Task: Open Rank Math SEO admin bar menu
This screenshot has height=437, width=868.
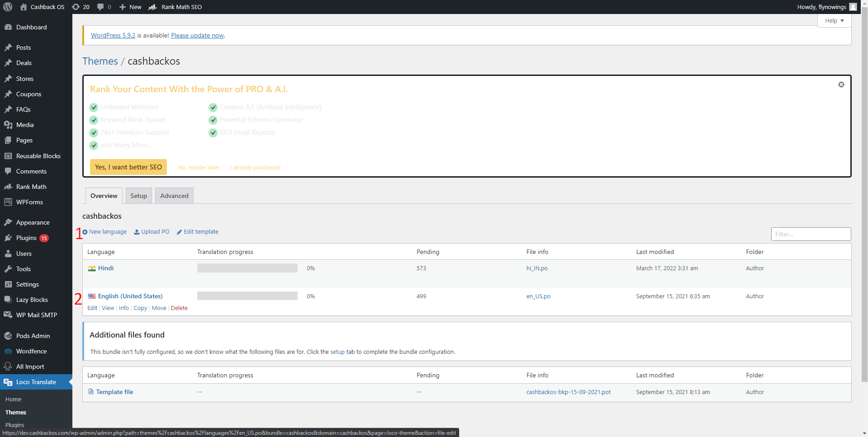Action: coord(175,7)
